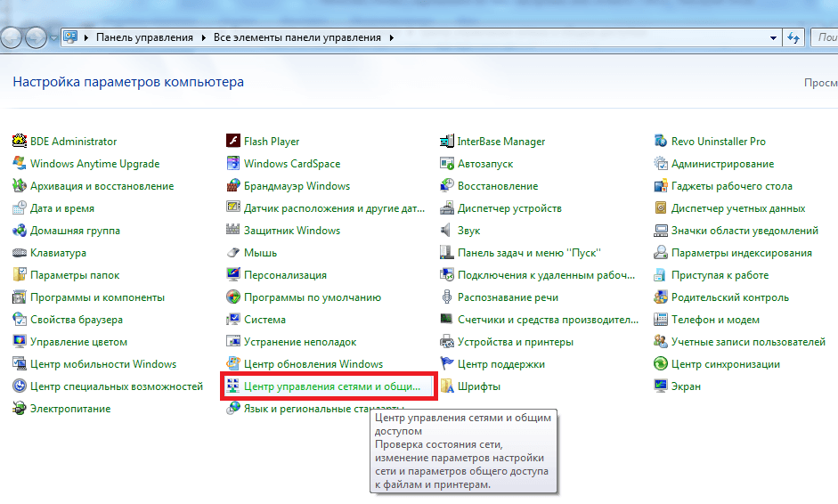The width and height of the screenshot is (838, 504).
Task: Open Панель задач и меню "Пуск" link
Action: pos(529,253)
